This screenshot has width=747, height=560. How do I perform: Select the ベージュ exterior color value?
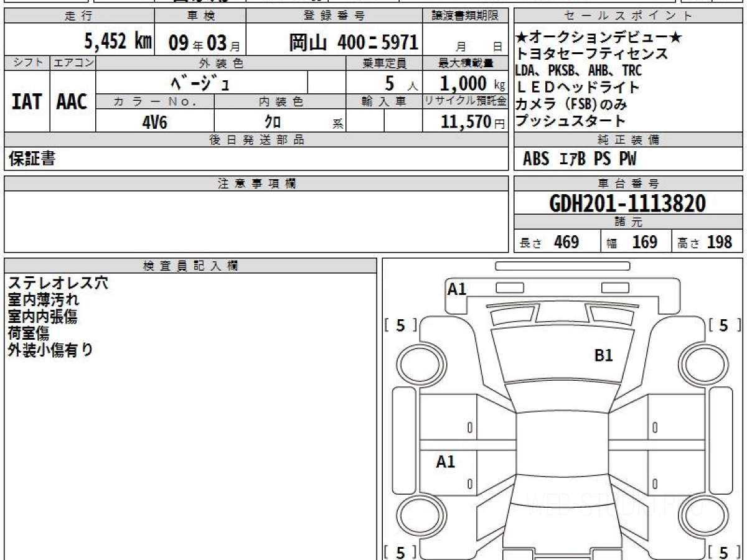coord(200,83)
